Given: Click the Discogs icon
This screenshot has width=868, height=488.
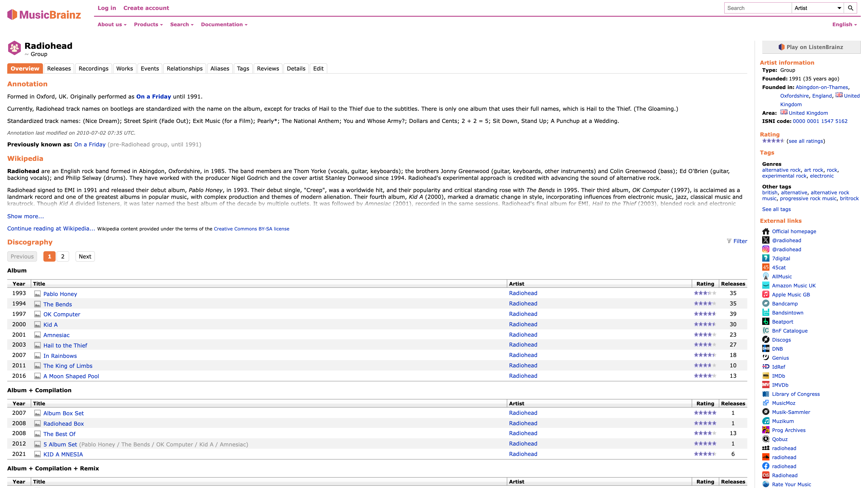Looking at the screenshot, I should click(x=766, y=340).
